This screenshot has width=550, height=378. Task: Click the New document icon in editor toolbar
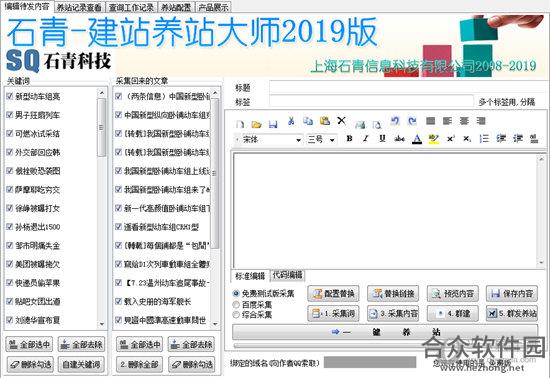point(240,124)
